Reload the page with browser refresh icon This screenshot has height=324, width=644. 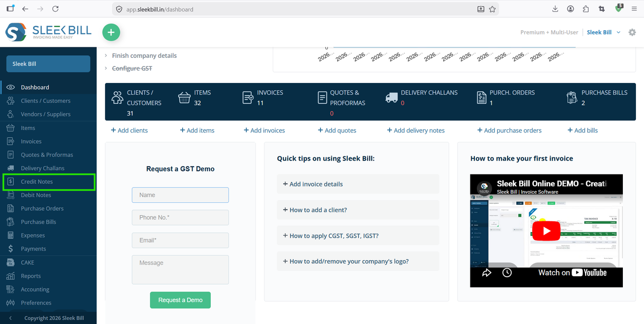tap(55, 9)
